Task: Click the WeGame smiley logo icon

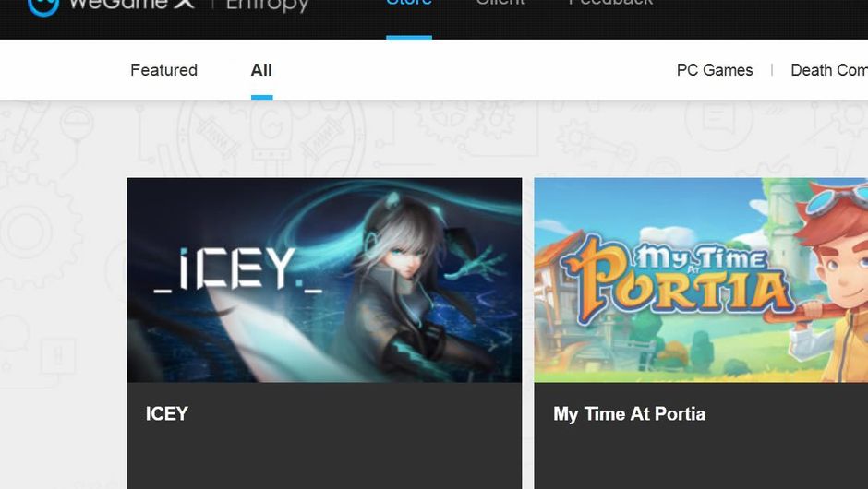Action: [x=43, y=6]
